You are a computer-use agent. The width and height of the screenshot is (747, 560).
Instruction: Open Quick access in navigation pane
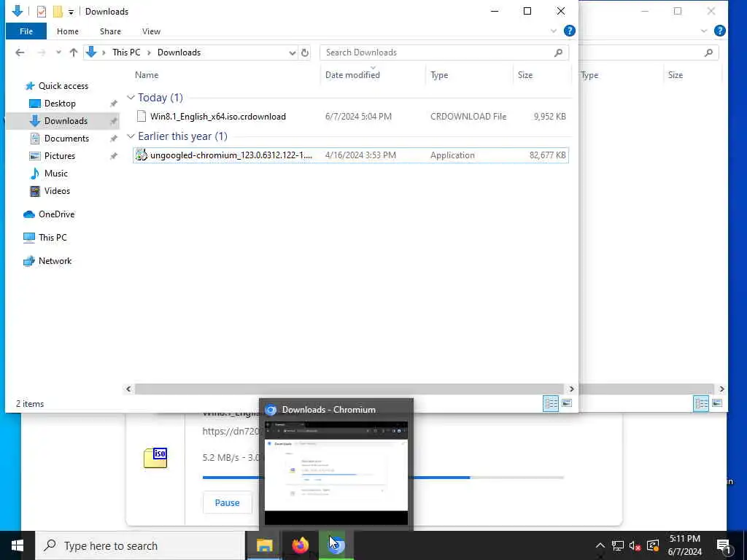click(63, 86)
